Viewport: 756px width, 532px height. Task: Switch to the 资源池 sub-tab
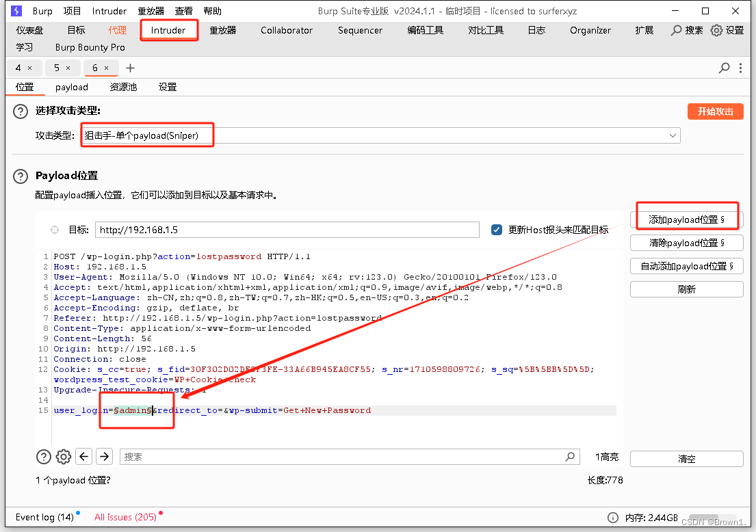pos(123,88)
